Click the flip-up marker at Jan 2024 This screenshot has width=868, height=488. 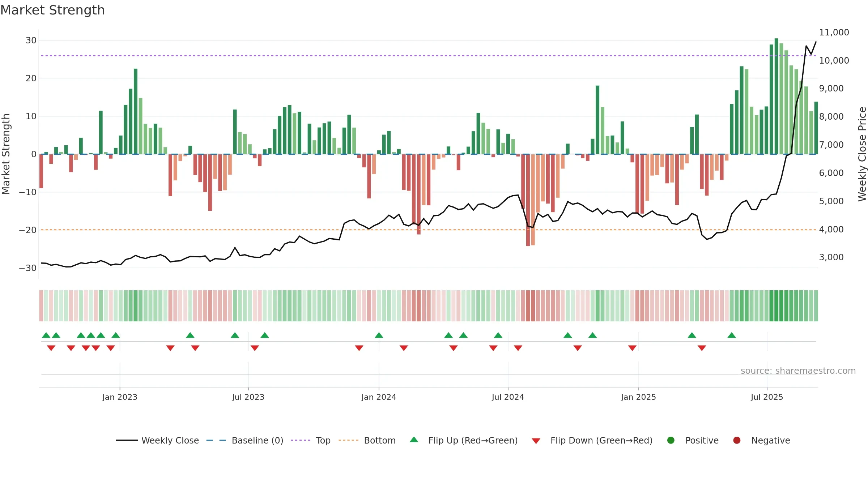379,335
